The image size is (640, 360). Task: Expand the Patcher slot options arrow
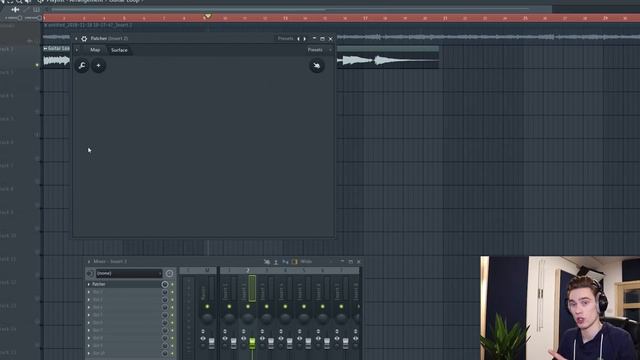click(89, 284)
